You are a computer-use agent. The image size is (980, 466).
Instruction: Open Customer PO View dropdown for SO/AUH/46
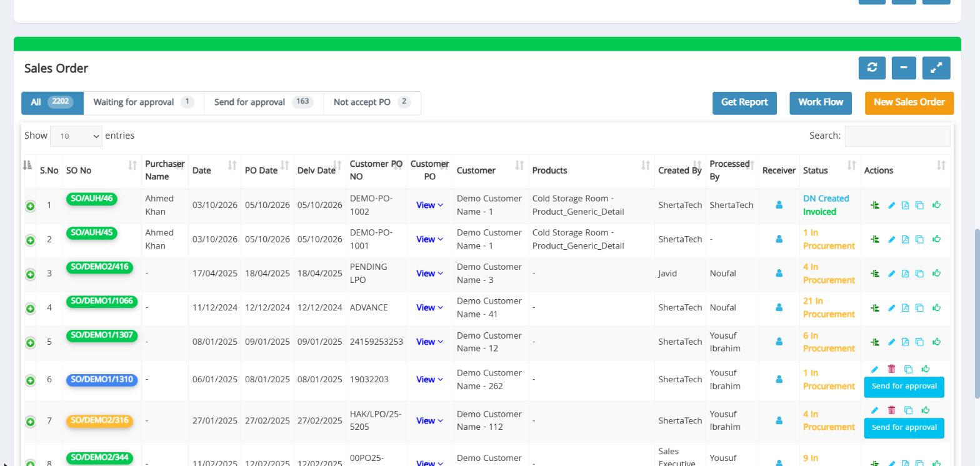pyautogui.click(x=429, y=205)
